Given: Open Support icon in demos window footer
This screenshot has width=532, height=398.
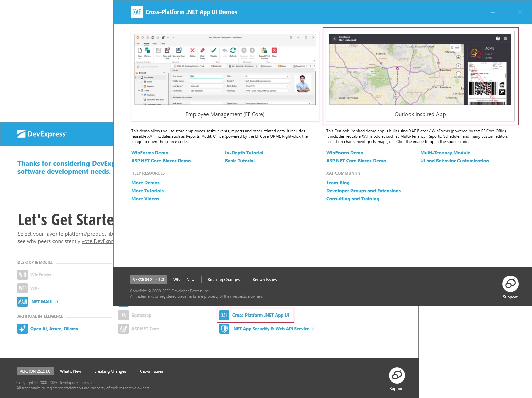Looking at the screenshot, I should pos(510,284).
